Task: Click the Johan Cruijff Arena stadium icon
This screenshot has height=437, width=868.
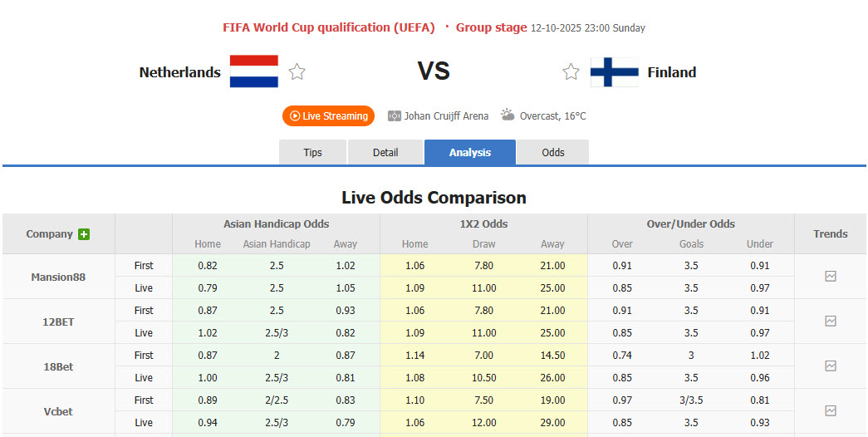Action: pos(395,116)
